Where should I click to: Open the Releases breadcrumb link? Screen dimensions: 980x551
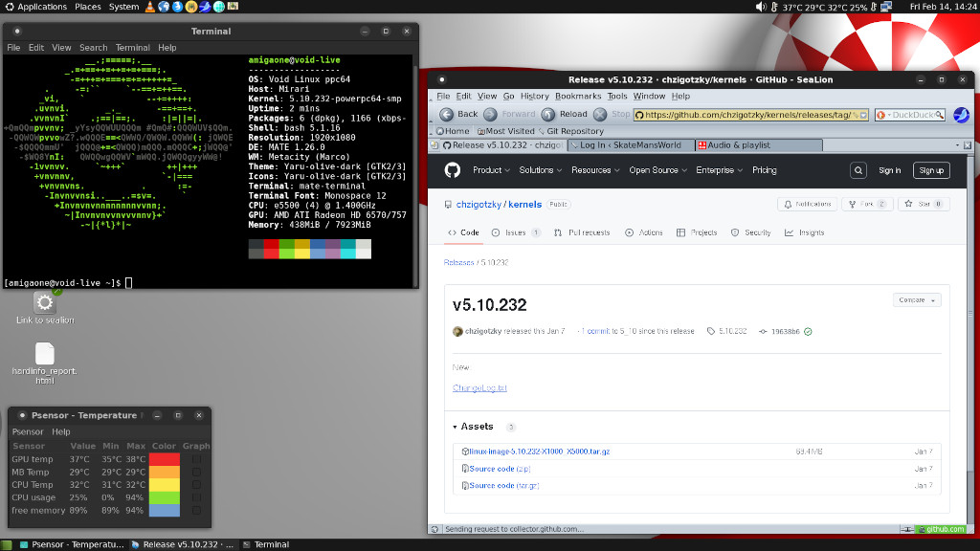tap(458, 262)
